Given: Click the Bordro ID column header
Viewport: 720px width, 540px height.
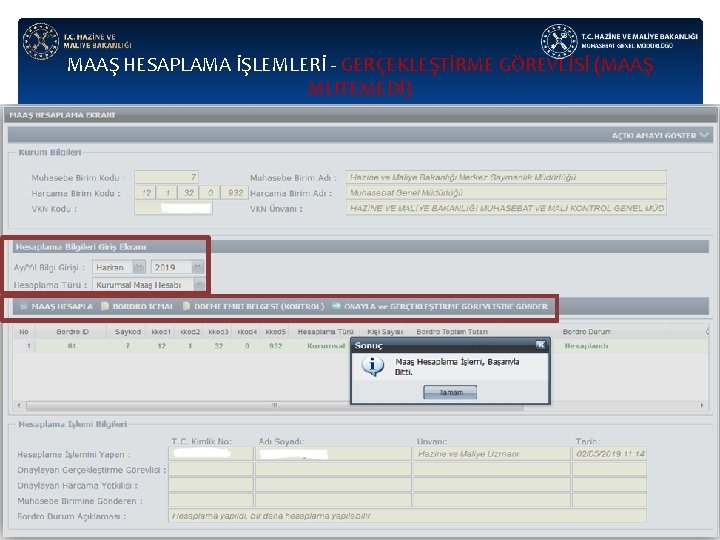Looking at the screenshot, I should (72, 332).
